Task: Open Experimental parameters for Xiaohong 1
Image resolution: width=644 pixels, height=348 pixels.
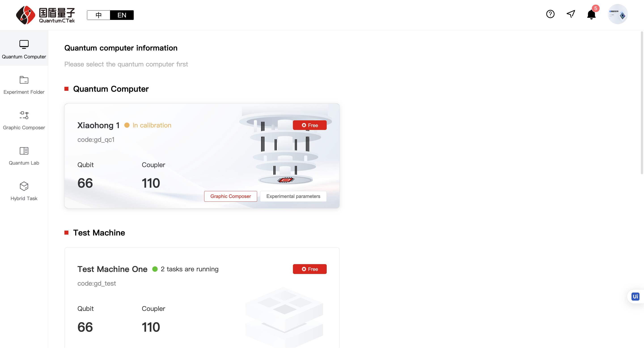Action: (x=293, y=197)
